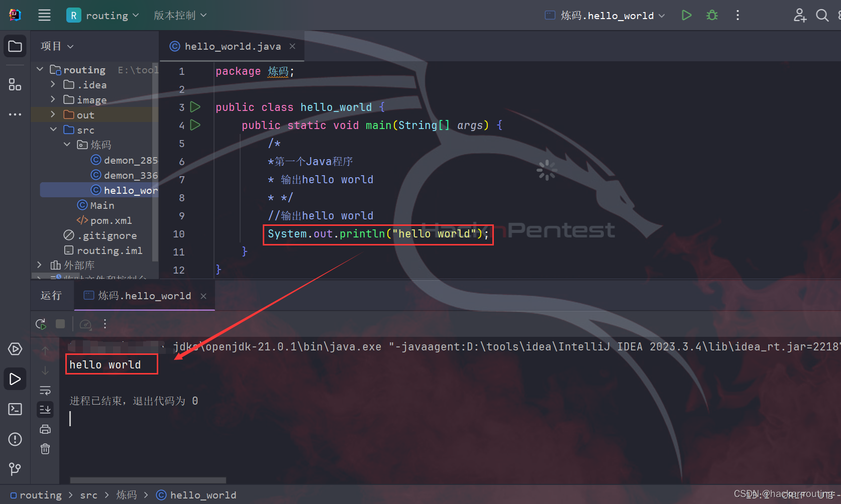Run hello_world class from the gutter icon
Viewport: 841px width, 504px height.
point(195,107)
